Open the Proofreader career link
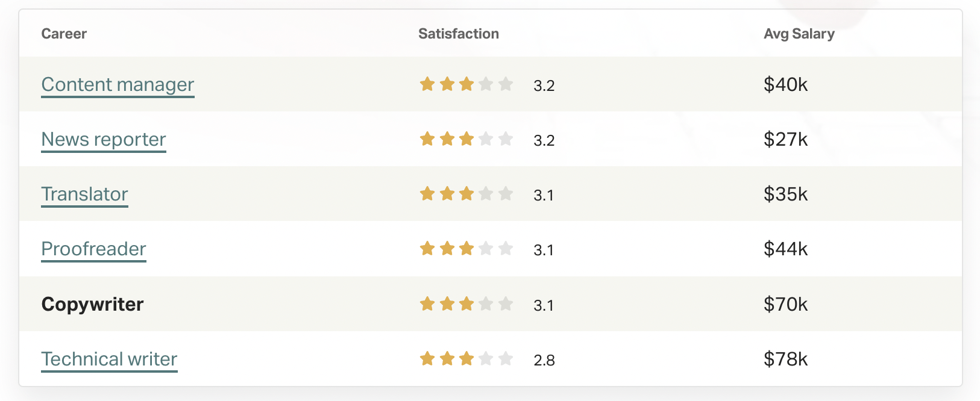980x401 pixels. pyautogui.click(x=93, y=249)
